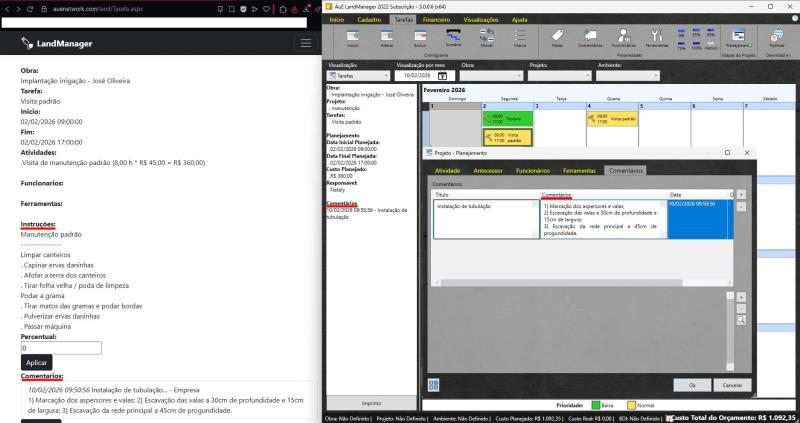This screenshot has width=800, height=423.
Task: Click the Percentual input field
Action: tap(61, 348)
